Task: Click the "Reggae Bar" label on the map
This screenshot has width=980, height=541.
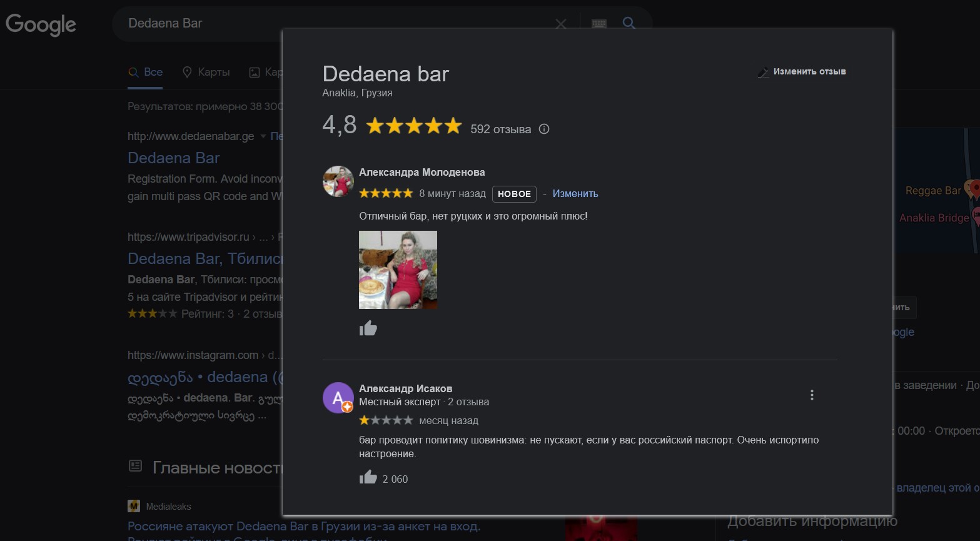Action: pos(933,191)
